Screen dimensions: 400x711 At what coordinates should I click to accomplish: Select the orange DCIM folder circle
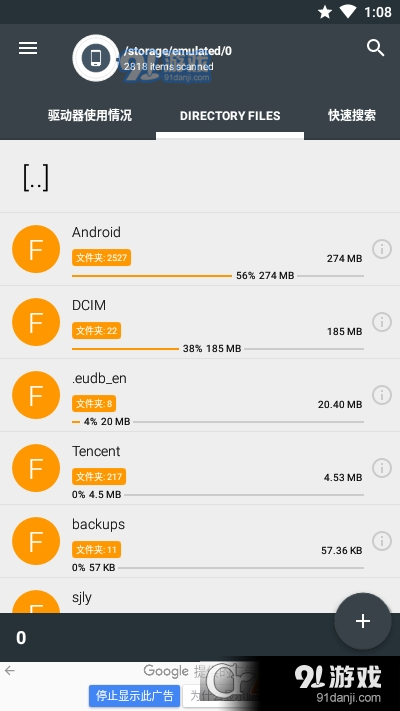[x=36, y=322]
